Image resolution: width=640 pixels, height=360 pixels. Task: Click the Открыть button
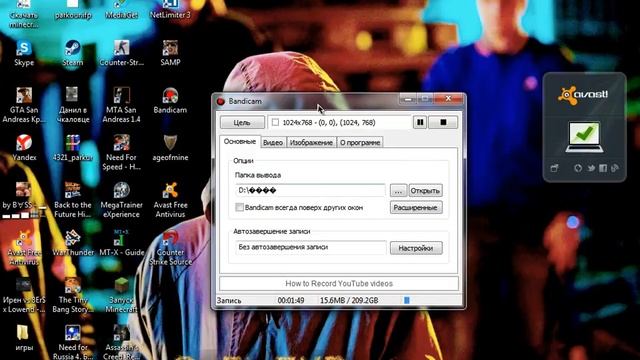point(425,191)
